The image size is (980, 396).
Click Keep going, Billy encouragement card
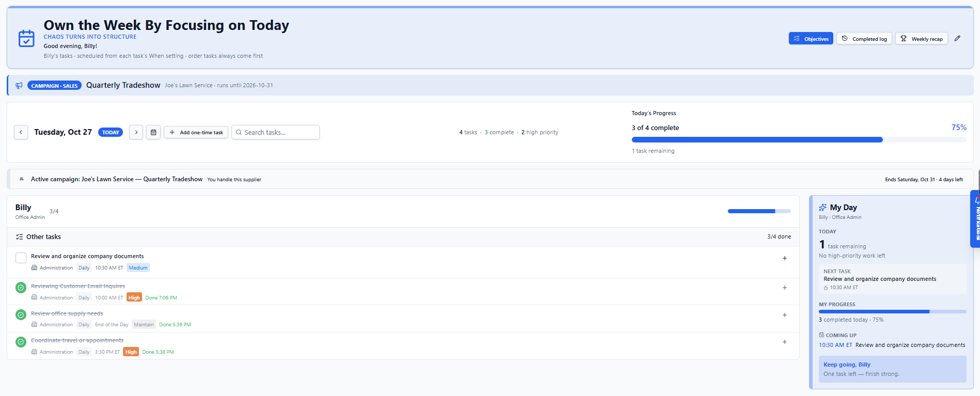pos(892,369)
